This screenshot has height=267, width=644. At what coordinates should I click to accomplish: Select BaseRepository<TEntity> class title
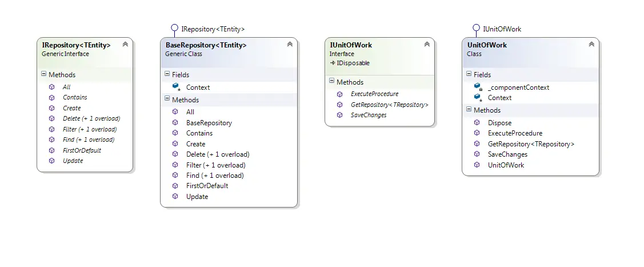(x=206, y=45)
